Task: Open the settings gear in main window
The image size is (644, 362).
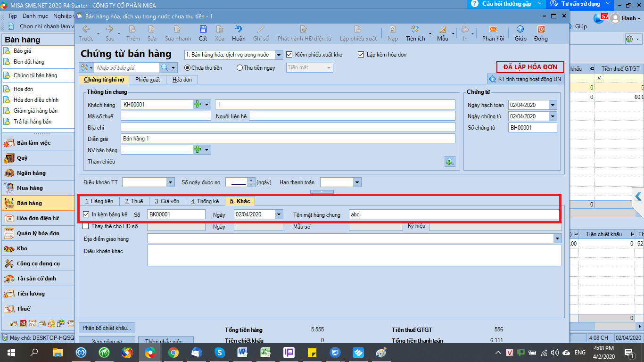Action: click(x=629, y=39)
